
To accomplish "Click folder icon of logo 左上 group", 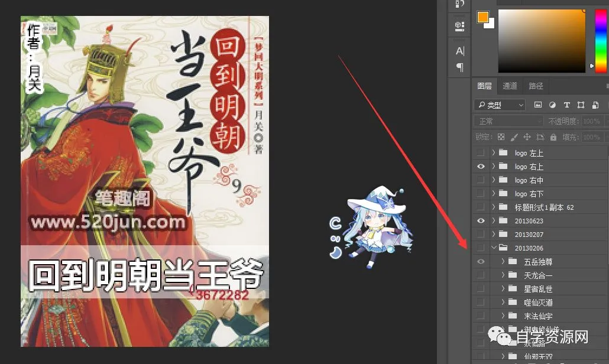I will point(503,152).
